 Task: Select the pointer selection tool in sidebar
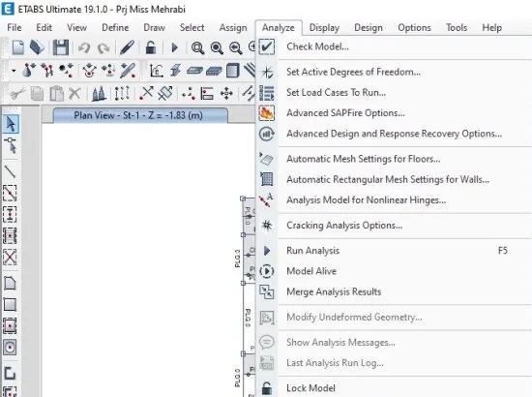coord(11,124)
